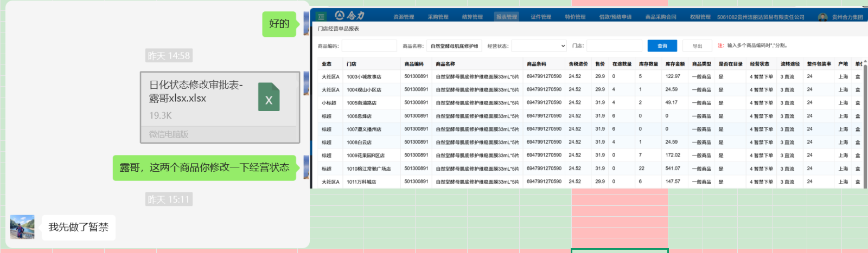Click the green hamburger menu icon
This screenshot has height=253, width=868.
(x=321, y=16)
